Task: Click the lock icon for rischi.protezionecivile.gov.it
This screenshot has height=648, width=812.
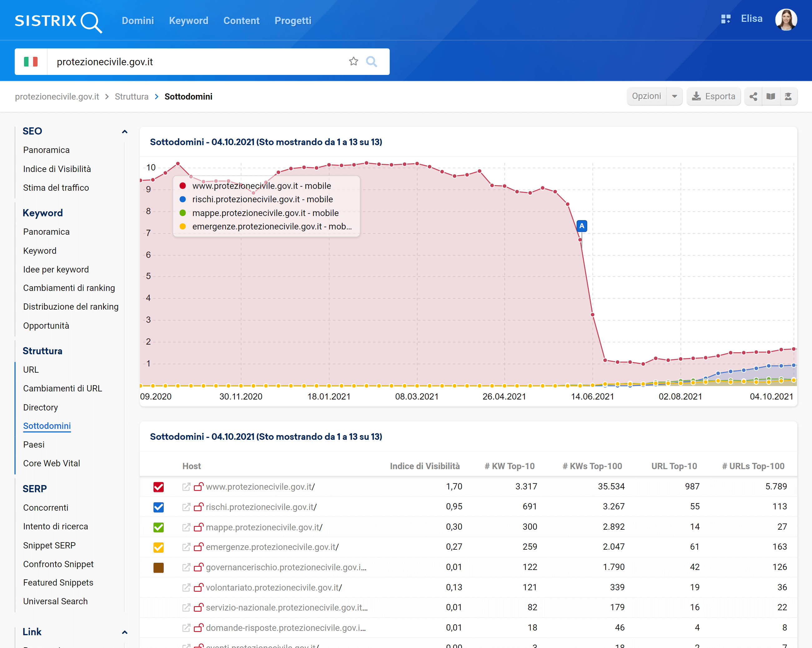Action: pos(199,507)
